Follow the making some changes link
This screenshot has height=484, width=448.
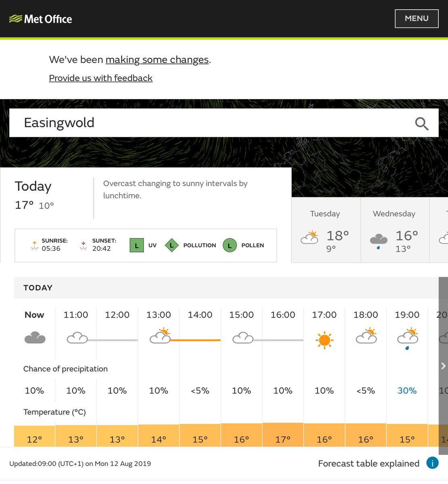157,60
